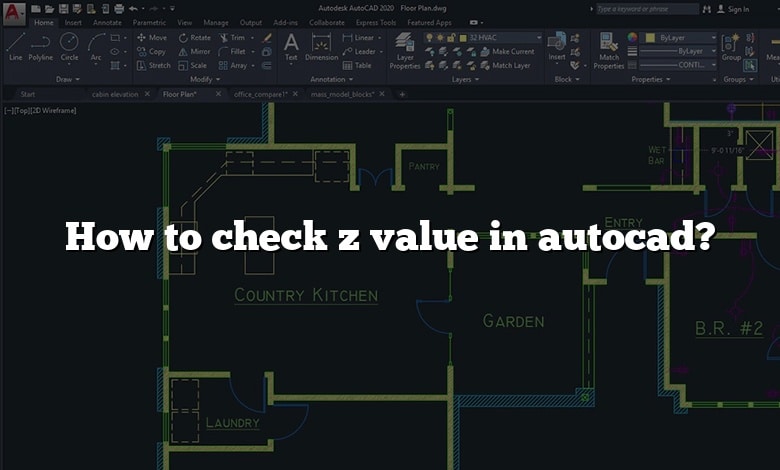780x470 pixels.
Task: Select the Circle tool
Action: pyautogui.click(x=69, y=47)
